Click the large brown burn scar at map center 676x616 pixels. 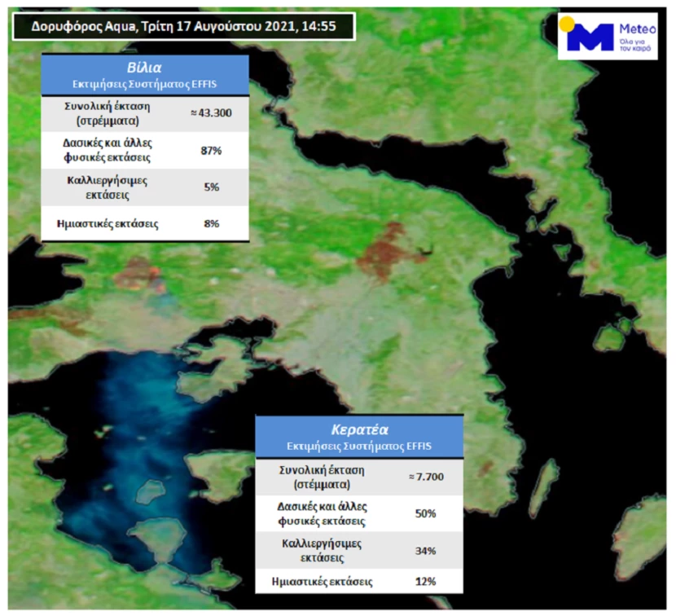386,251
